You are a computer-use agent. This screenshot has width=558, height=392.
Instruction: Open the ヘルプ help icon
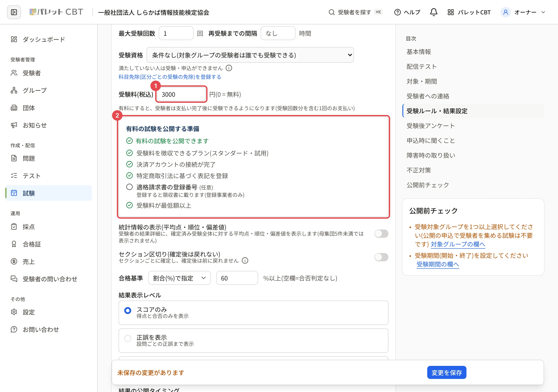point(397,12)
